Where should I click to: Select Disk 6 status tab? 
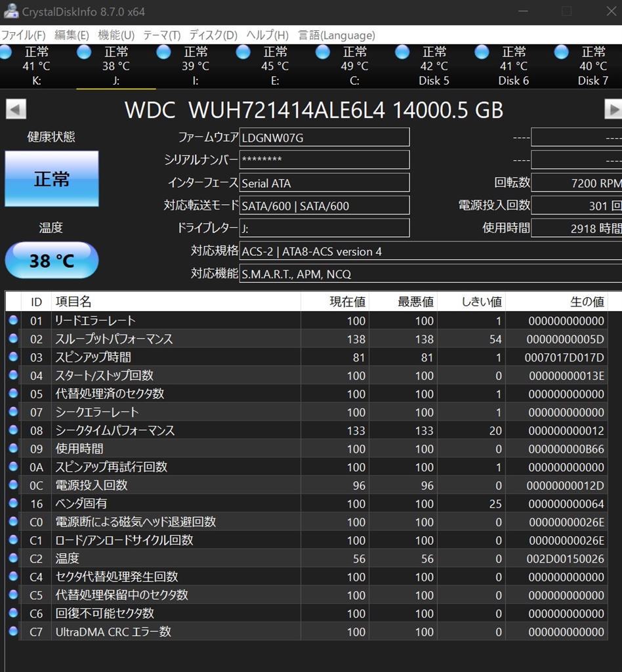tap(514, 66)
